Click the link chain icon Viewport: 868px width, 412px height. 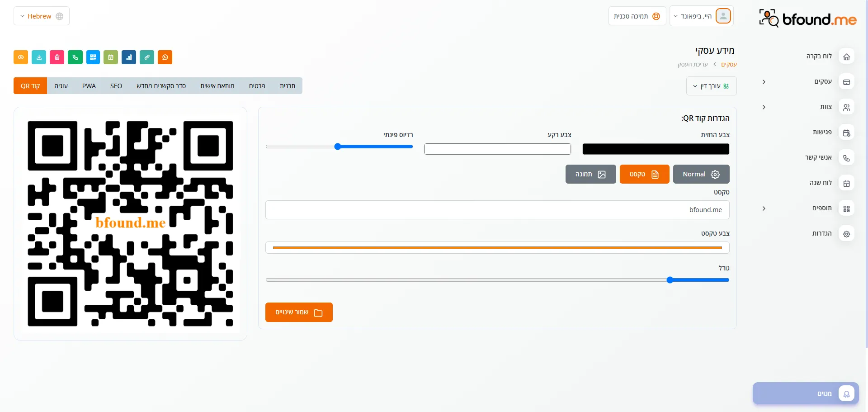(147, 57)
